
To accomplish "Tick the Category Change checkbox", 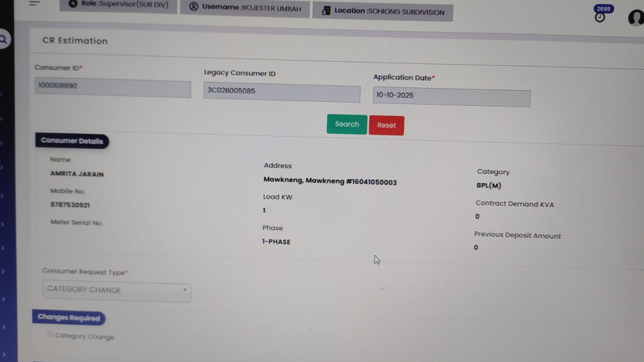I will click(x=50, y=334).
